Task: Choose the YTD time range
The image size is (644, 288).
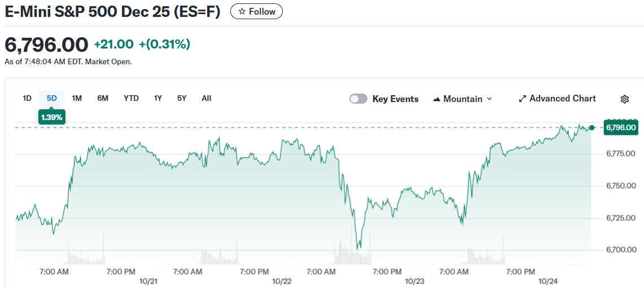Action: [x=131, y=98]
